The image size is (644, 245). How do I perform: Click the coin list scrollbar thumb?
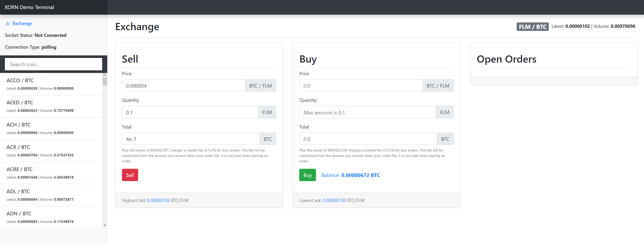(x=105, y=81)
